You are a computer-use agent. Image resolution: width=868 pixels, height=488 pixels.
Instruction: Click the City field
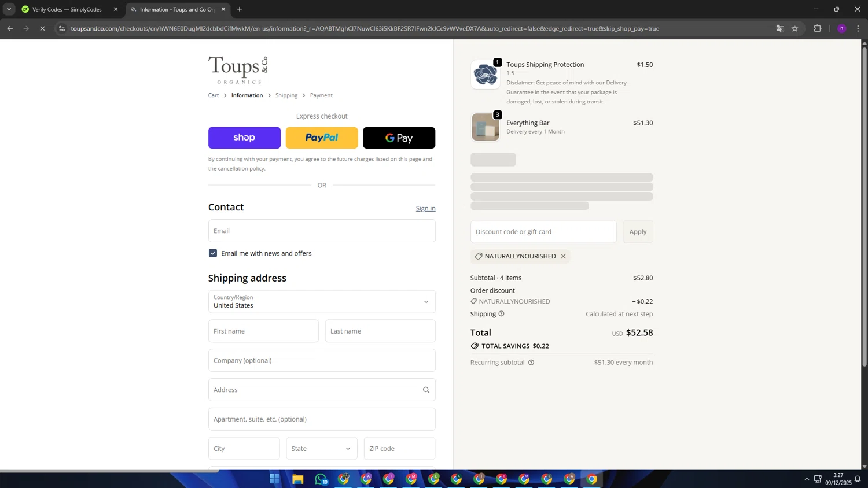tap(244, 449)
